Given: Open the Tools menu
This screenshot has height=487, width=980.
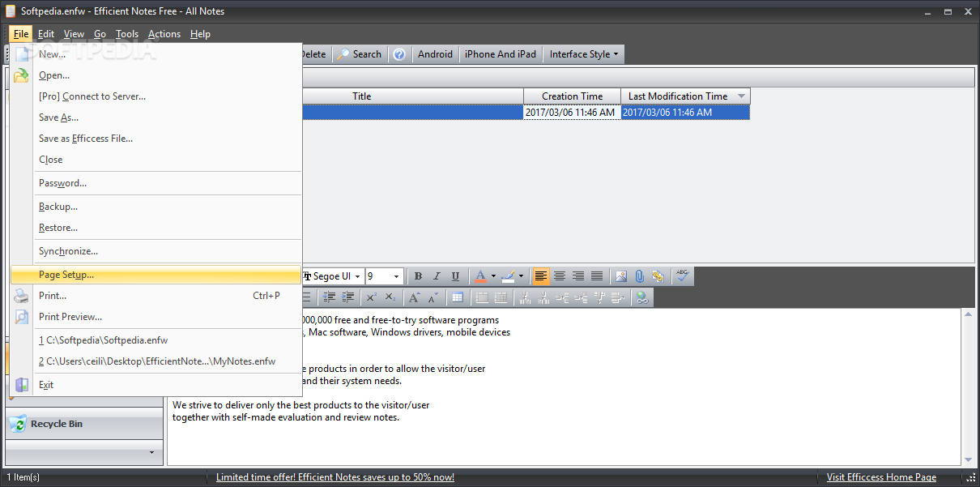Looking at the screenshot, I should point(127,34).
